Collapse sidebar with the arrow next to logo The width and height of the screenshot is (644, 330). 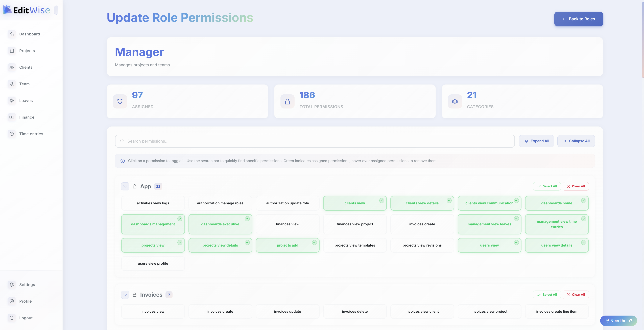pyautogui.click(x=56, y=10)
